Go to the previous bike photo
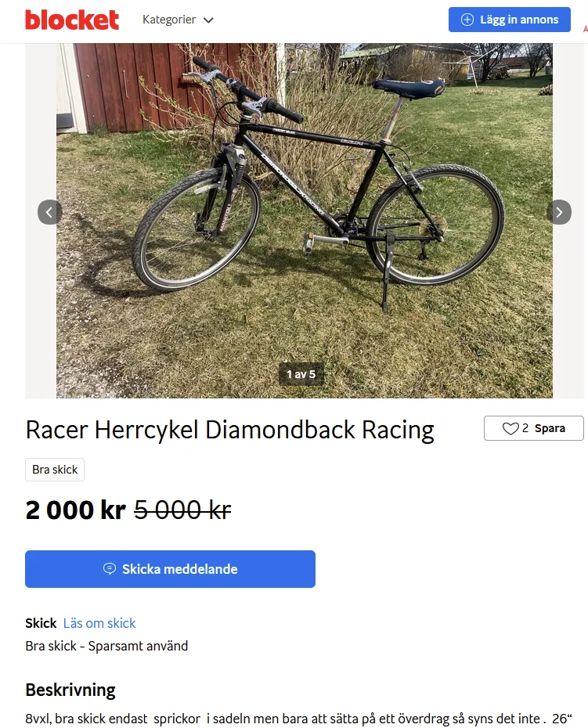The width and height of the screenshot is (588, 728). [49, 211]
